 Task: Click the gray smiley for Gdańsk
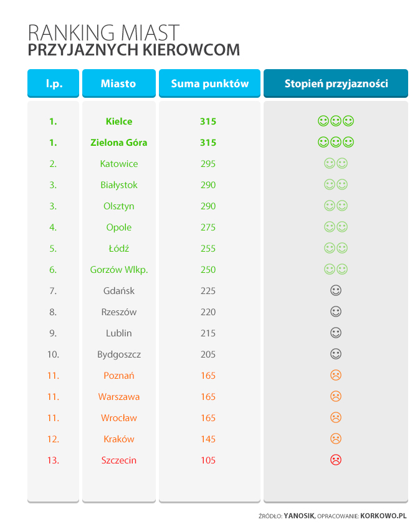point(335,290)
